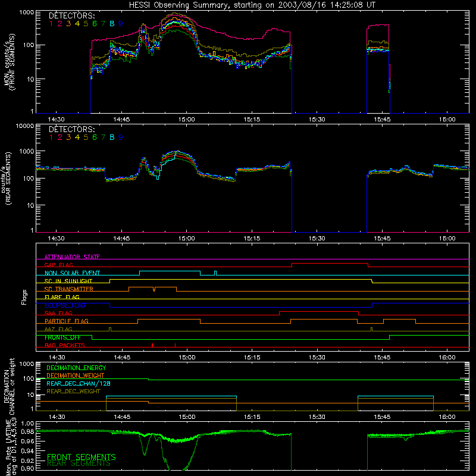
Task: Click detector 5 in rear segments legend
Action: click(86, 137)
